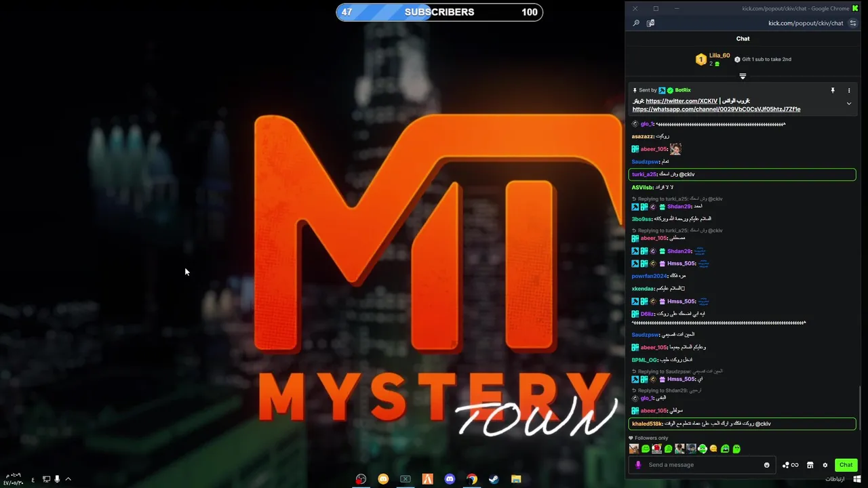Click the Windows Start button

[x=857, y=479]
